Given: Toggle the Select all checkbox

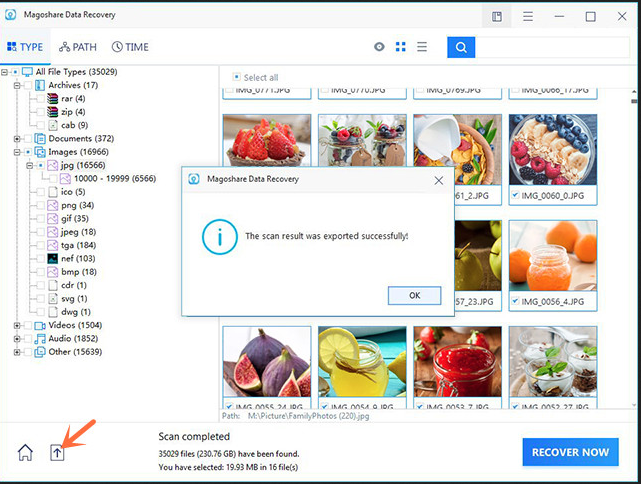Looking at the screenshot, I should point(236,77).
